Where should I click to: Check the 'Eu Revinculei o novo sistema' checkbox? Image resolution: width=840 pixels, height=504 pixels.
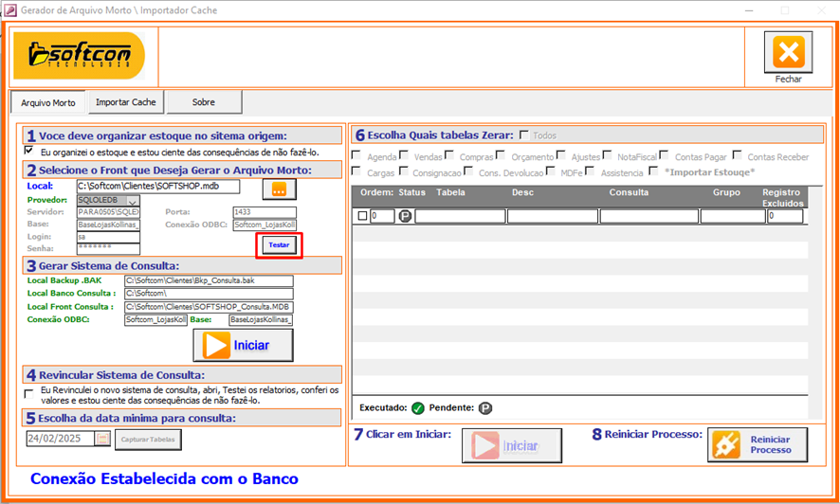tap(28, 390)
